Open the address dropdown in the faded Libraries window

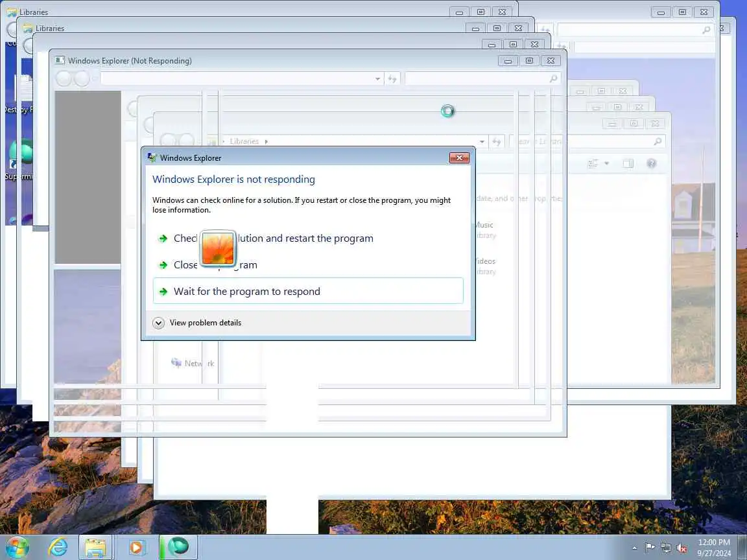(x=482, y=141)
